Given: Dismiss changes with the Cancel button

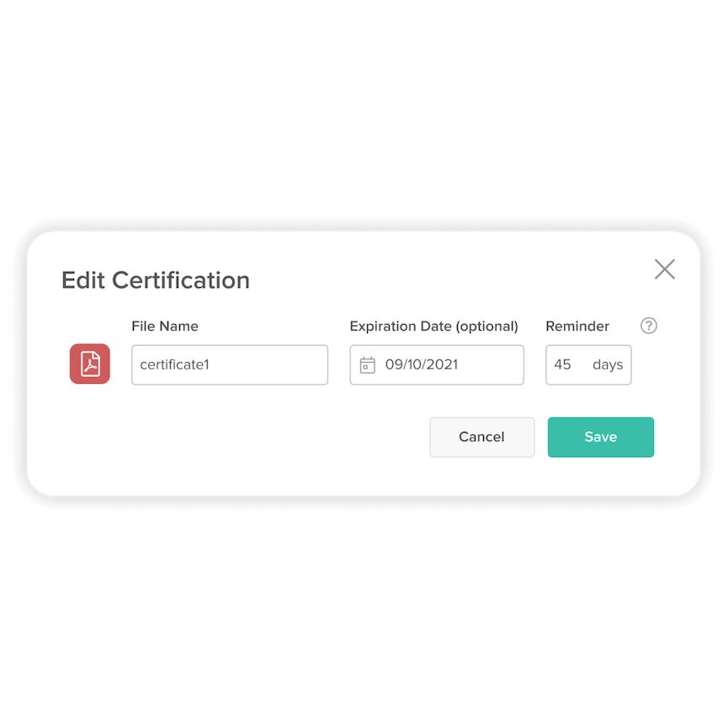Looking at the screenshot, I should (x=481, y=437).
